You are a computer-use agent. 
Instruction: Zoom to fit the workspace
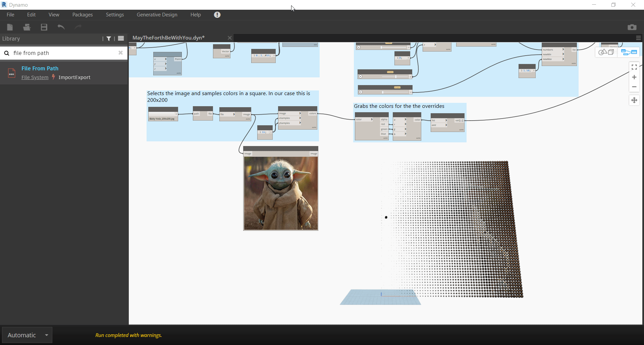coord(634,67)
